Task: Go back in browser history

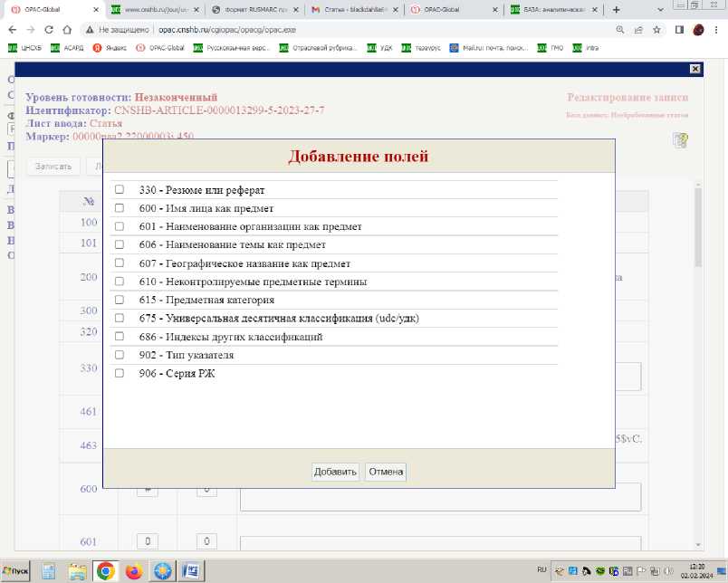Action: click(x=13, y=30)
